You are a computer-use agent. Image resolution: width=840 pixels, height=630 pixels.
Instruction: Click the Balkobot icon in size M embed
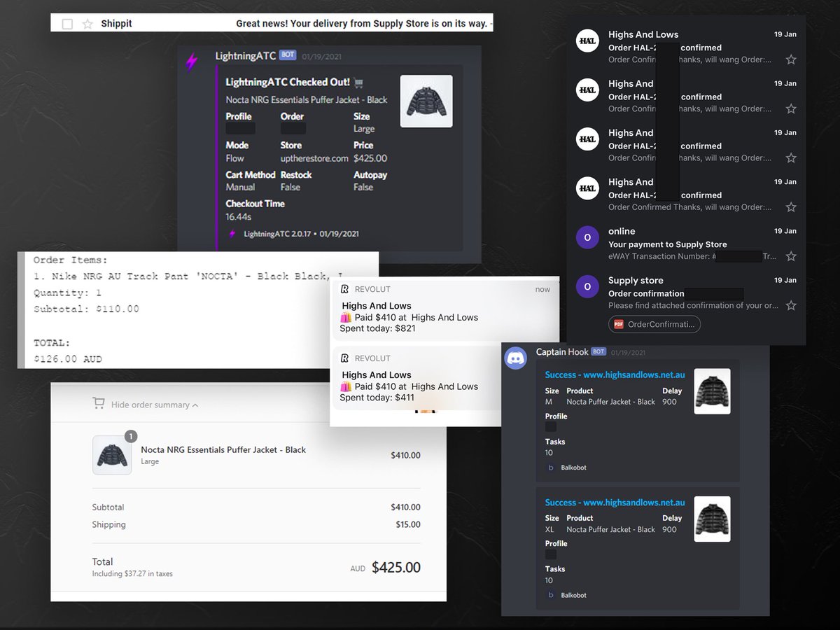(551, 468)
